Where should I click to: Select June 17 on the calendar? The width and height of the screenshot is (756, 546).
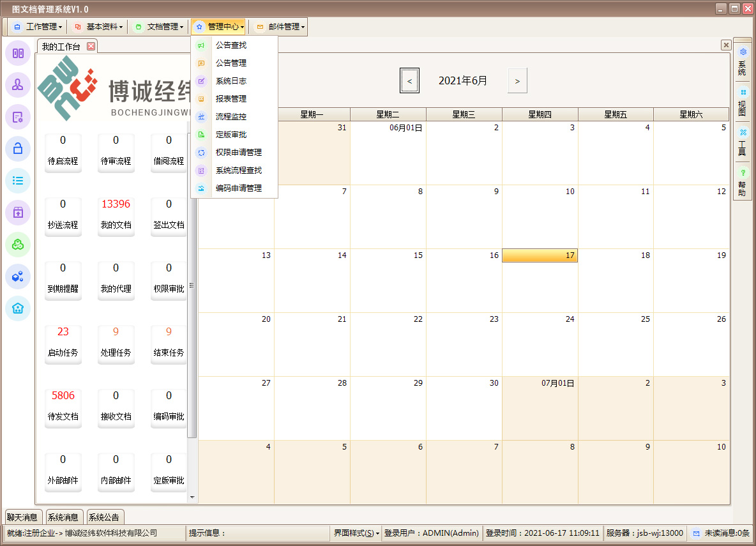pos(540,255)
